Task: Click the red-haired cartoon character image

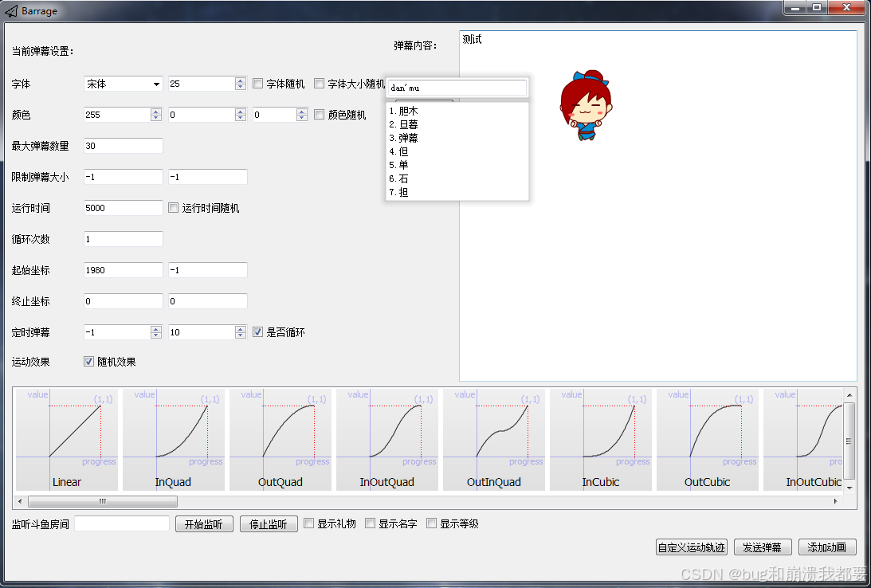Action: tap(586, 105)
